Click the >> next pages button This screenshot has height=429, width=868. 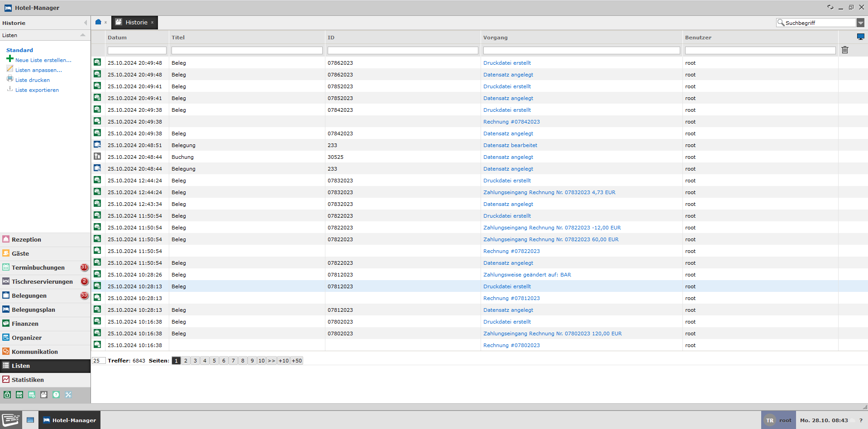pos(272,361)
